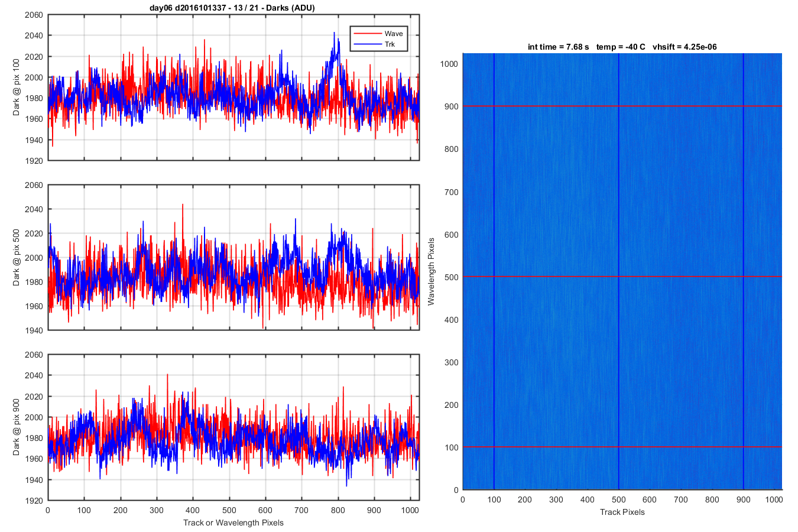Click the figure title 'day06 d2016101337 - 13 / 21 - Darks (ADU)'
Screen dimensions: 798x532
pos(233,8)
